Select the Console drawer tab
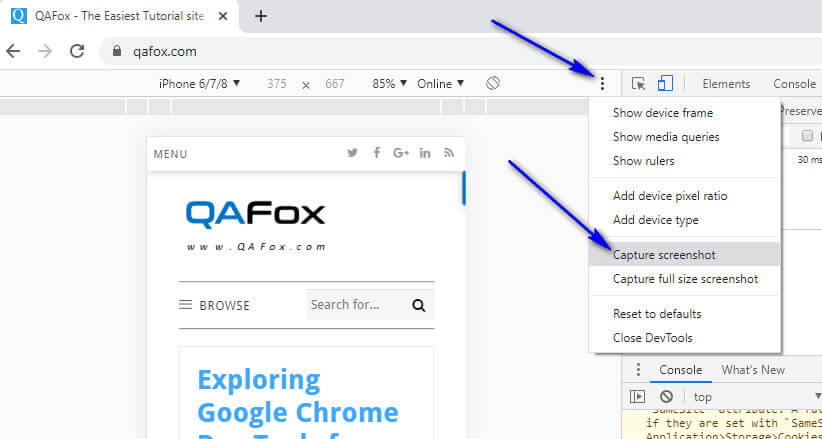822x439 pixels. 680,370
